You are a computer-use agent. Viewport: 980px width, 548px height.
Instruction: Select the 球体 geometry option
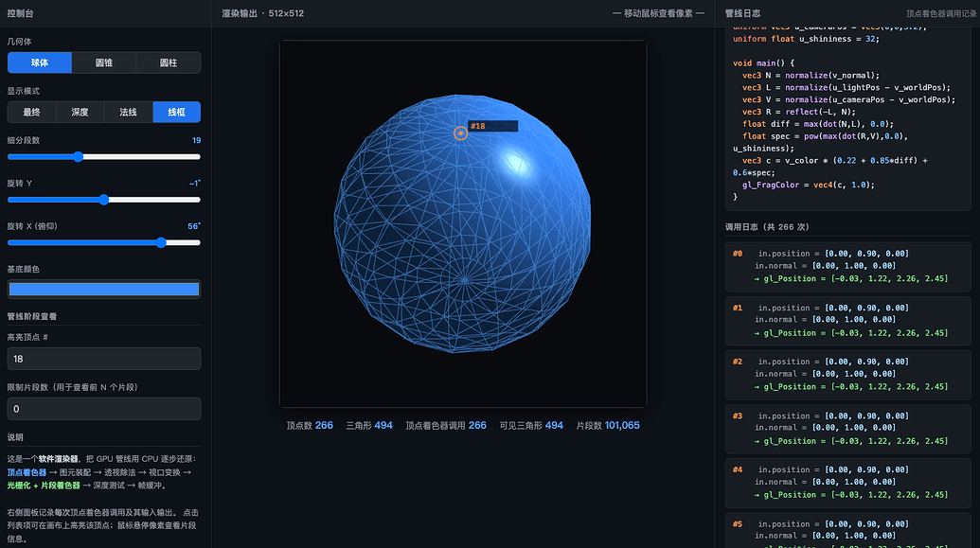pos(40,62)
